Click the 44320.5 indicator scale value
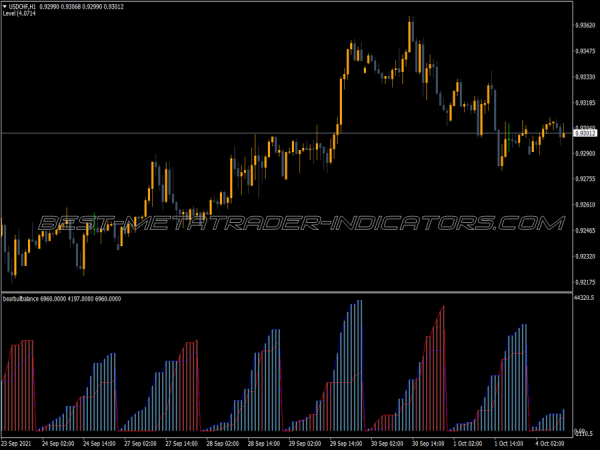Image resolution: width=600 pixels, height=450 pixels. point(584,298)
